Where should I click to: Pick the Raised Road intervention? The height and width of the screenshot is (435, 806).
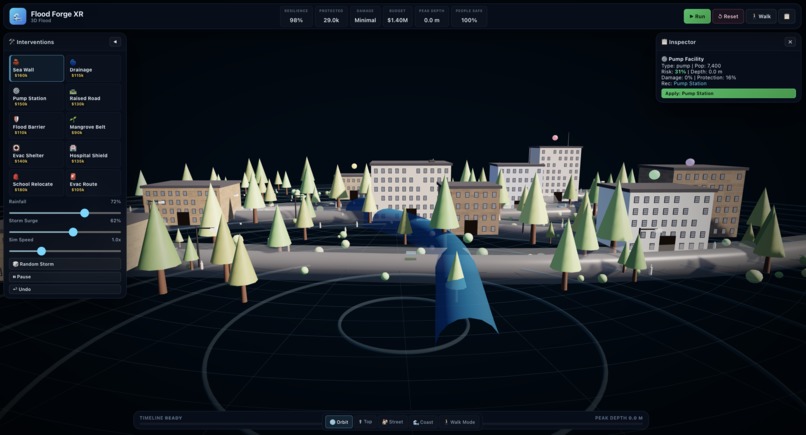[94, 97]
